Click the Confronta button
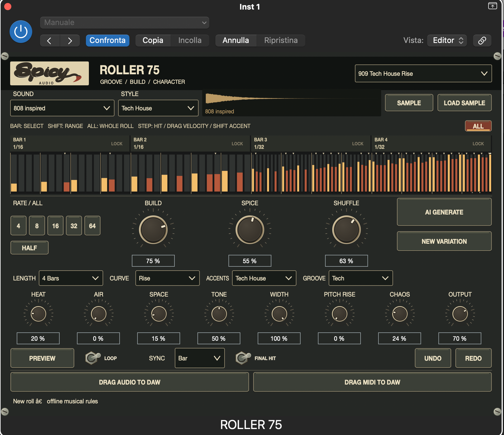Image resolution: width=504 pixels, height=435 pixels. 107,41
